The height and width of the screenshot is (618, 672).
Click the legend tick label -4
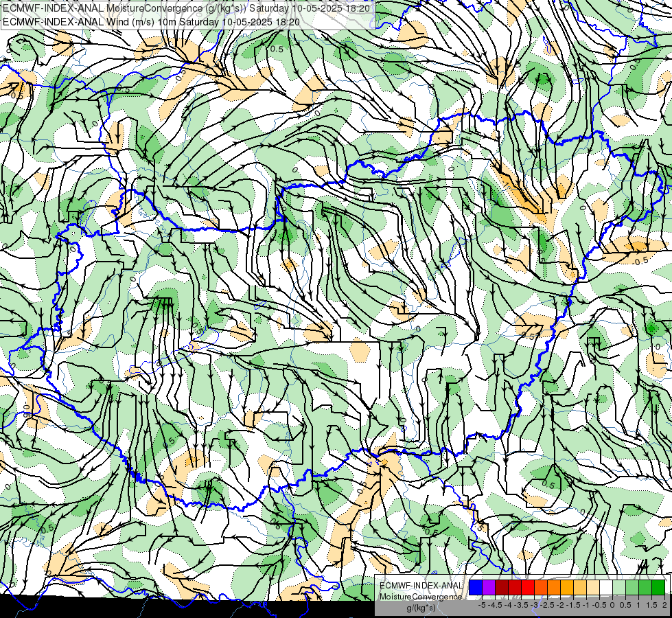click(x=508, y=605)
